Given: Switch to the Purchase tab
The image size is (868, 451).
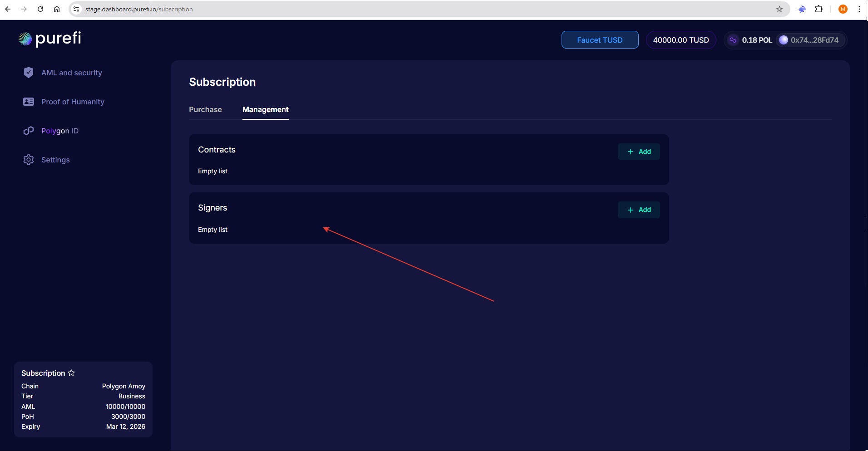Looking at the screenshot, I should [205, 109].
